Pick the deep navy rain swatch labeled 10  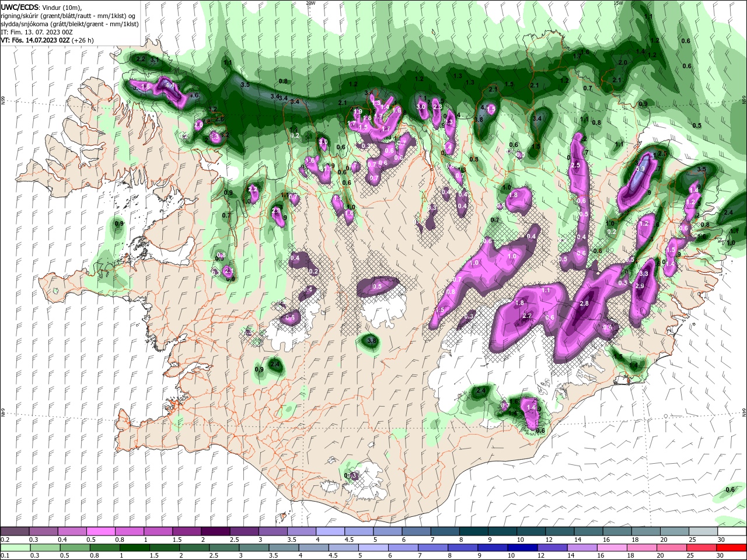click(523, 548)
